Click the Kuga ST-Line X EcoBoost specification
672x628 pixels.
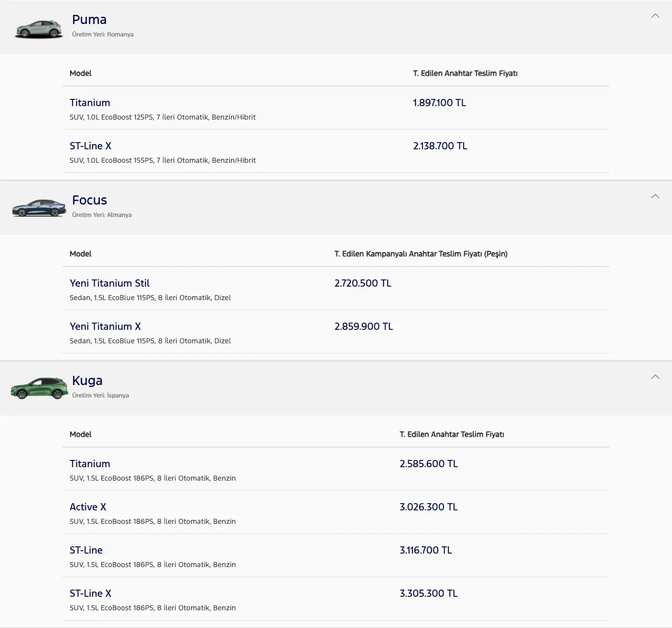(x=153, y=608)
